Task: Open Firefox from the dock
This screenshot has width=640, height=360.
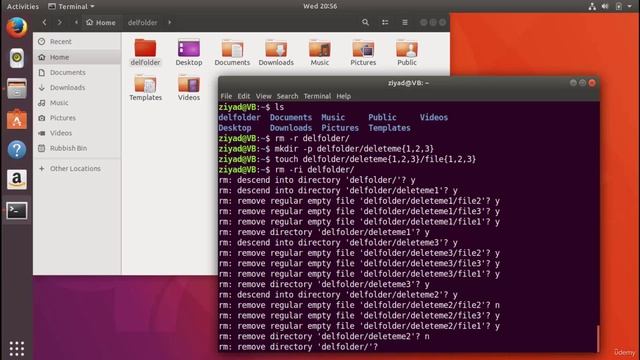Action: (17, 28)
